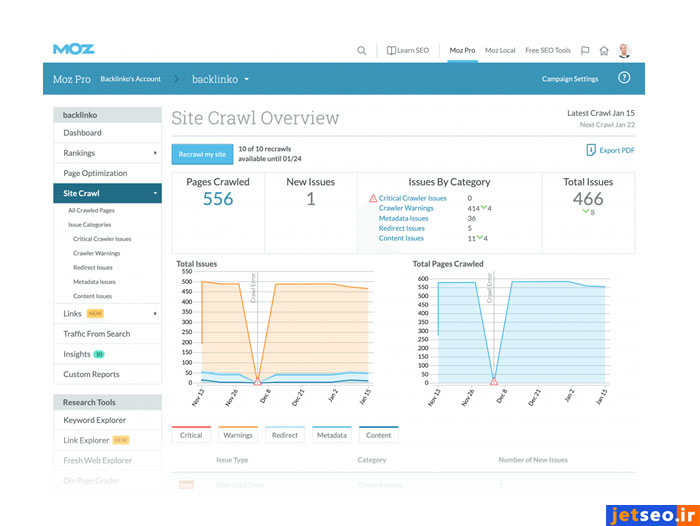Open the Free SEO Tools menu
The width and height of the screenshot is (700, 526).
click(547, 50)
